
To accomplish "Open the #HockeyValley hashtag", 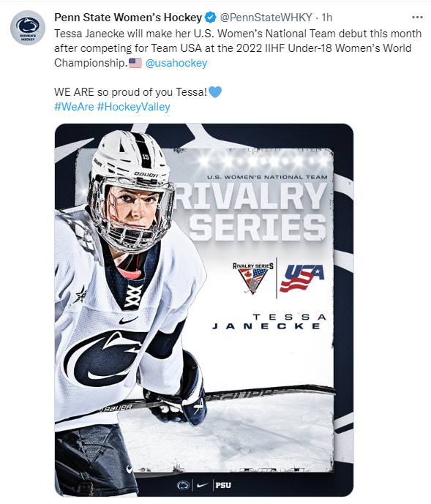I will coord(133,107).
